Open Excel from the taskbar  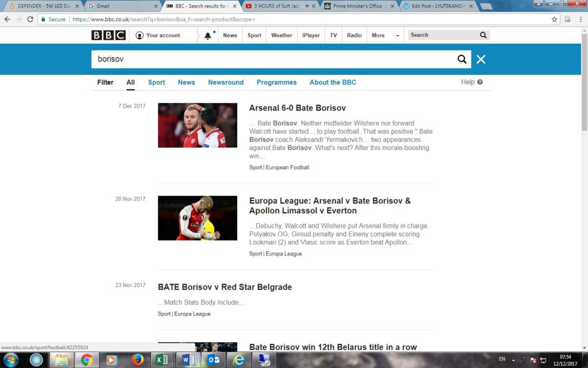pos(161,360)
